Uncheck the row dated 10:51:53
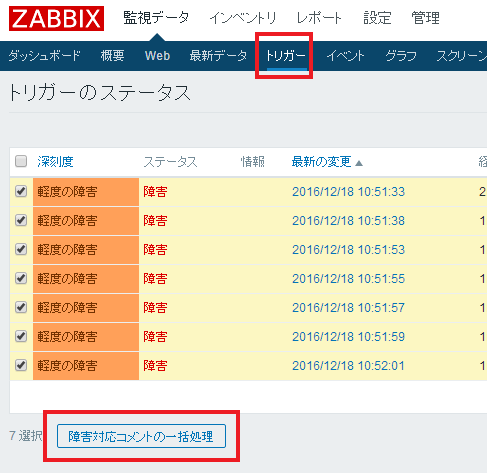 click(x=21, y=249)
